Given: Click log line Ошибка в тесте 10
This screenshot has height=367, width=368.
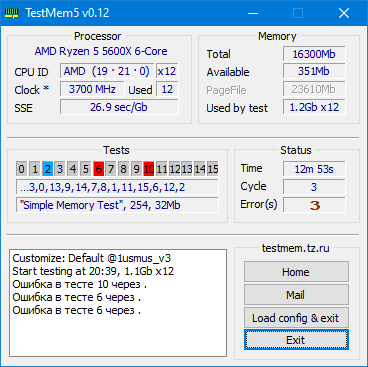Looking at the screenshot, I should click(x=80, y=284).
